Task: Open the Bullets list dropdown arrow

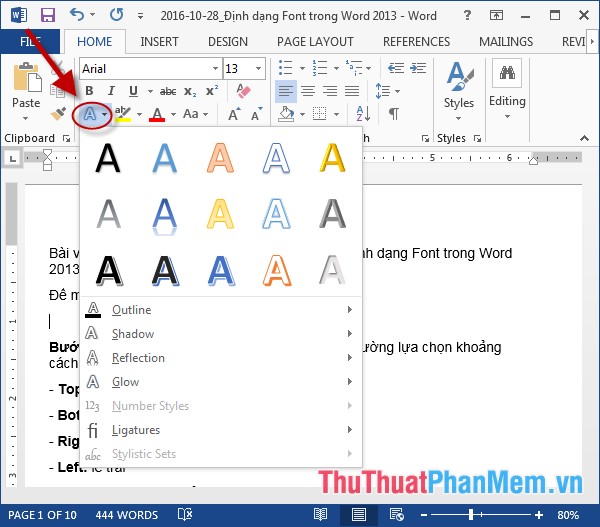Action: coord(302,69)
